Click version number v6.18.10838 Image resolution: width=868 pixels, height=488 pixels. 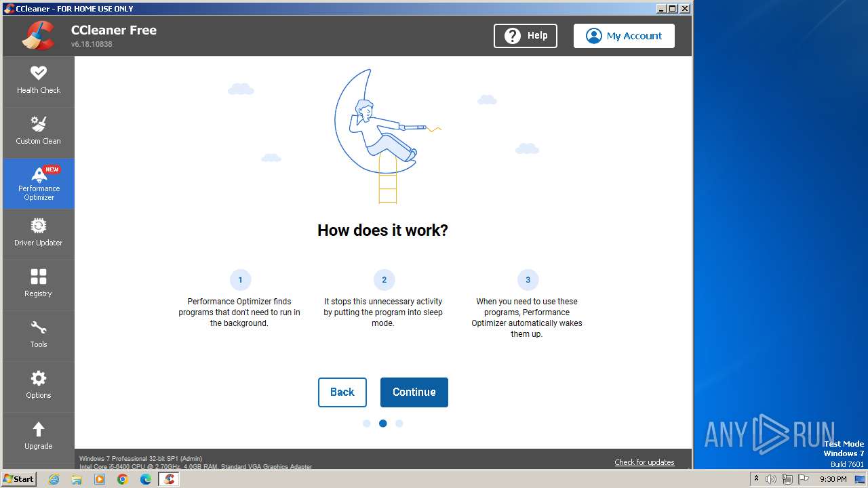pos(92,44)
